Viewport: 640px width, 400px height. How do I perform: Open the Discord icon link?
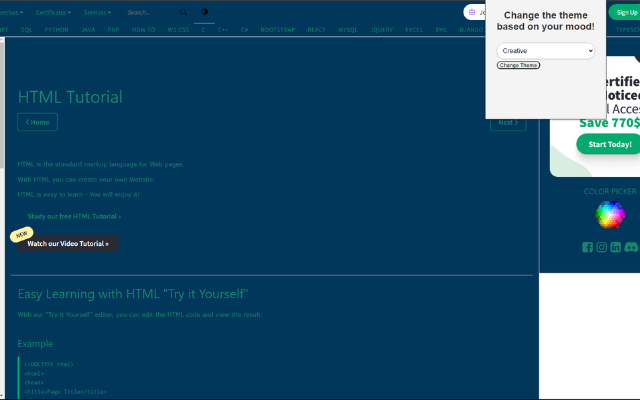pyautogui.click(x=631, y=247)
